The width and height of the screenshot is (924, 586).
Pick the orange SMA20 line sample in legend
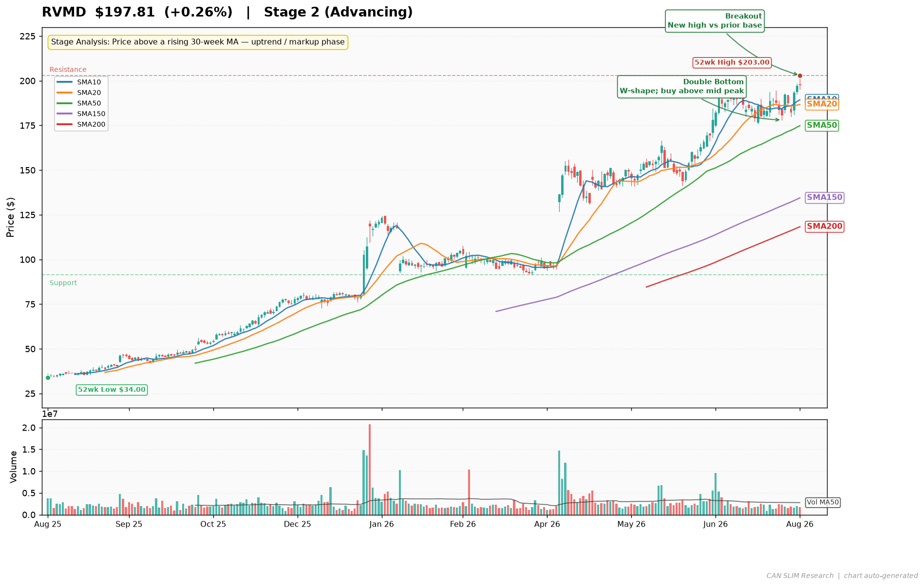click(64, 93)
